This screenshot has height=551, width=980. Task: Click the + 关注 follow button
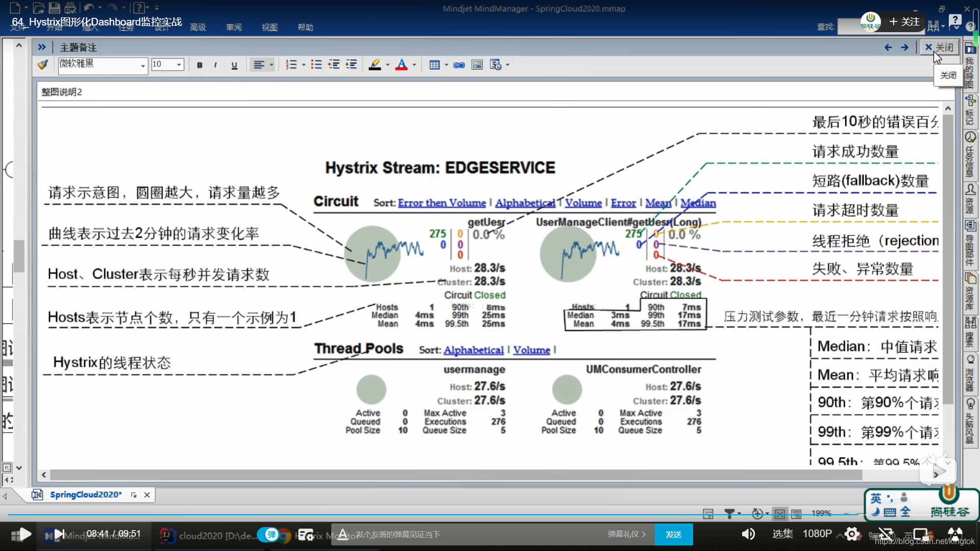(x=904, y=21)
